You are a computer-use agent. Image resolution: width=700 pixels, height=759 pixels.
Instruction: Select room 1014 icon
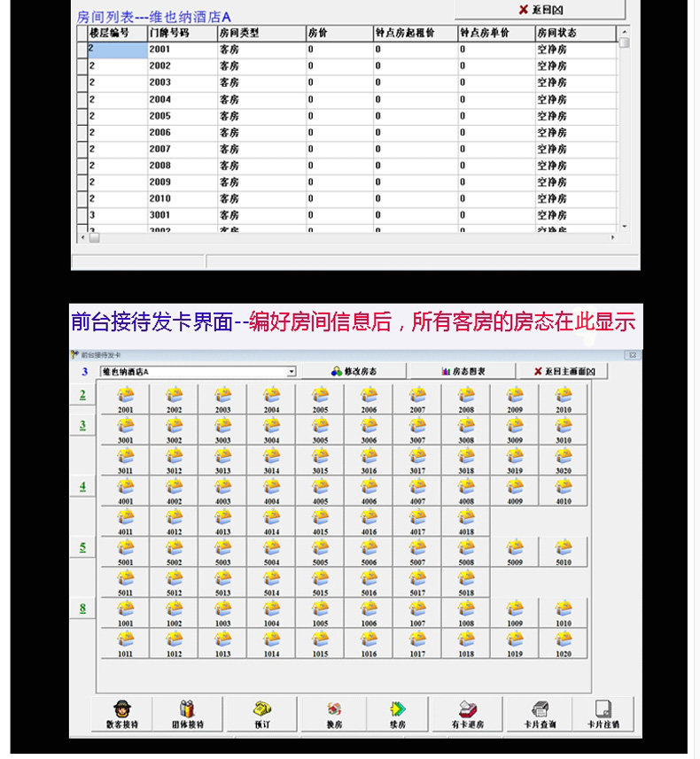pos(271,643)
